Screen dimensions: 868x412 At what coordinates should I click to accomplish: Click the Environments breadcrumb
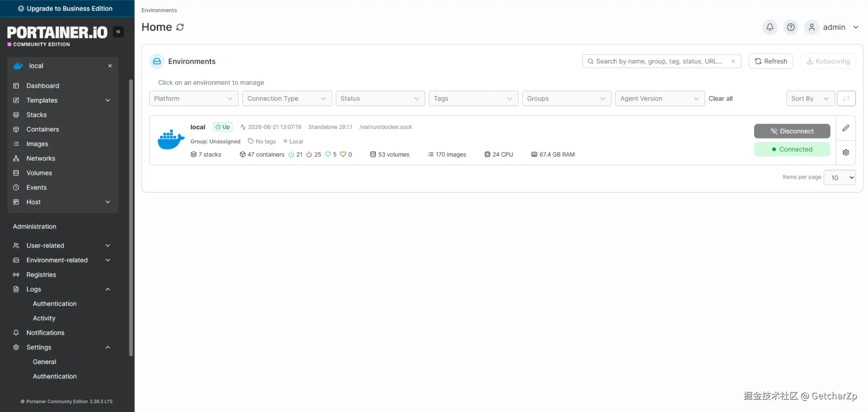coord(159,10)
